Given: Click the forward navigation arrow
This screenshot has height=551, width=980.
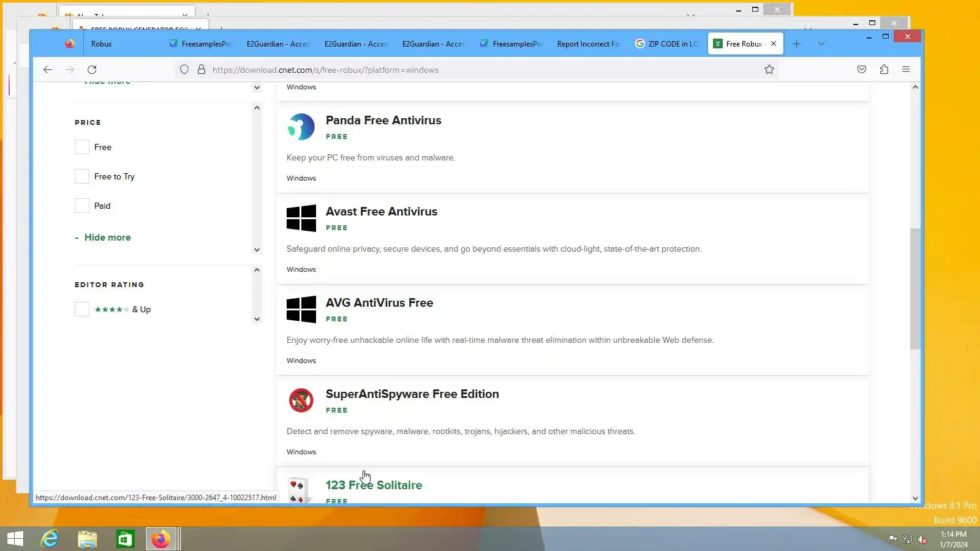Looking at the screenshot, I should (x=70, y=70).
